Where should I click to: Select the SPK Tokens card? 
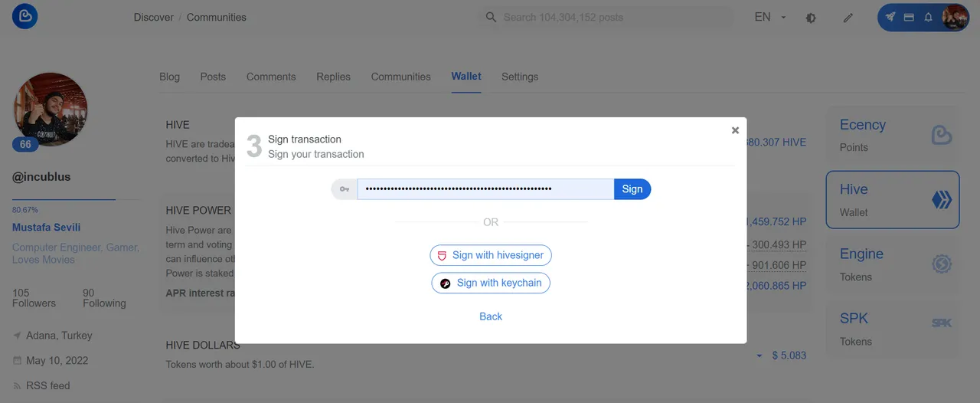pyautogui.click(x=892, y=329)
